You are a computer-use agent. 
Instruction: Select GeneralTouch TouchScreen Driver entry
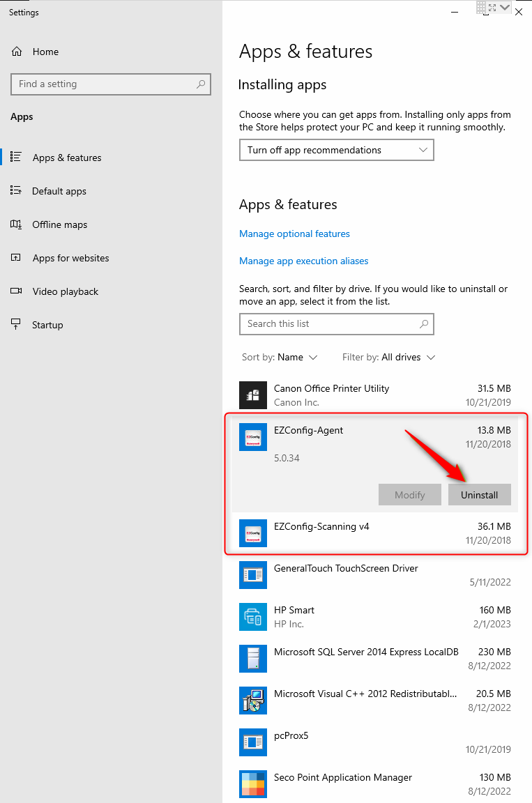(x=375, y=575)
